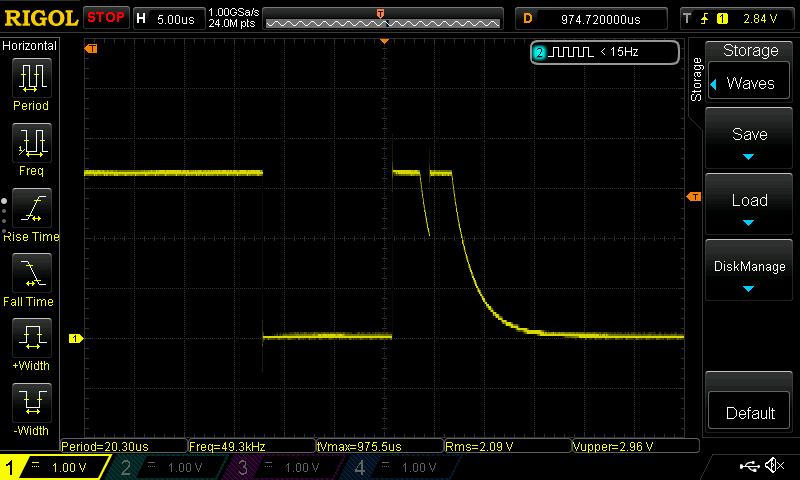Screen dimensions: 800x480
Task: Click the waveform memory overview bar
Action: 383,21
